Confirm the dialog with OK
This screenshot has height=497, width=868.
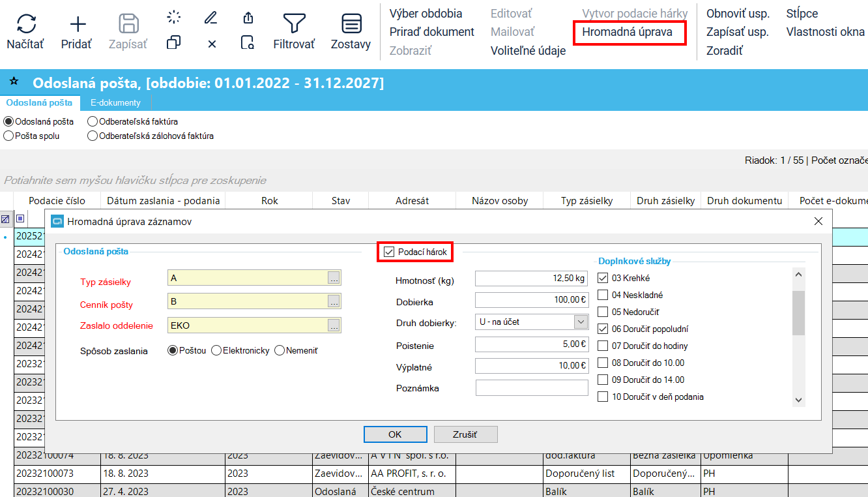point(395,434)
